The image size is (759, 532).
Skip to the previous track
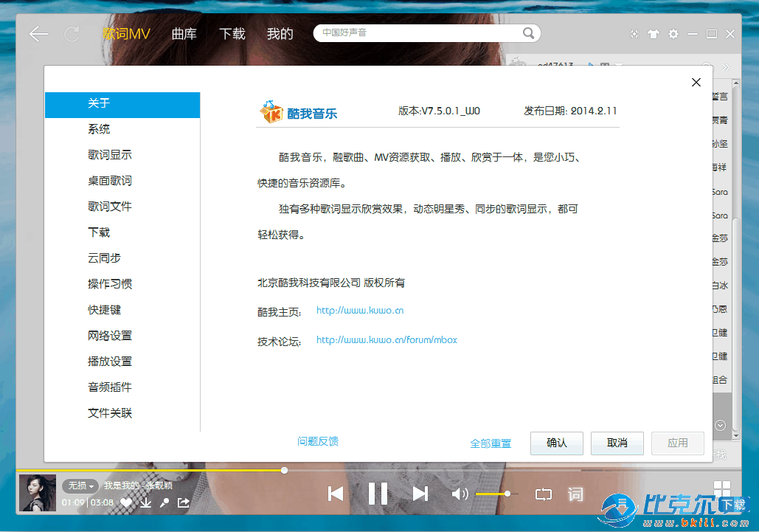click(x=336, y=494)
